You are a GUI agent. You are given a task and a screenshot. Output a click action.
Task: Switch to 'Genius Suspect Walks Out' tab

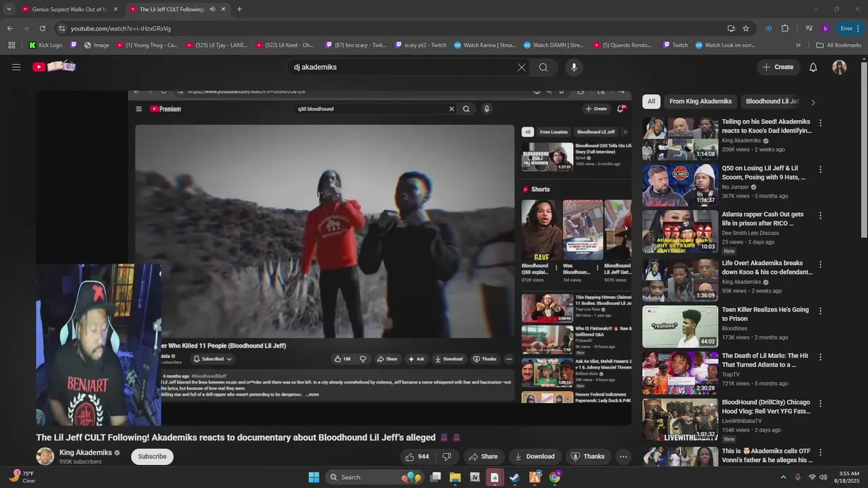(x=68, y=9)
